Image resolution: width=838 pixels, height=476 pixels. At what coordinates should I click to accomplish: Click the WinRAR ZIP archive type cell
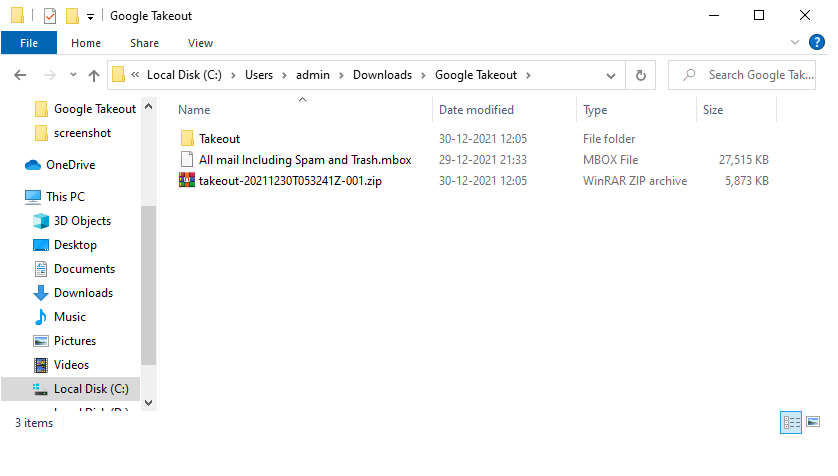(635, 181)
